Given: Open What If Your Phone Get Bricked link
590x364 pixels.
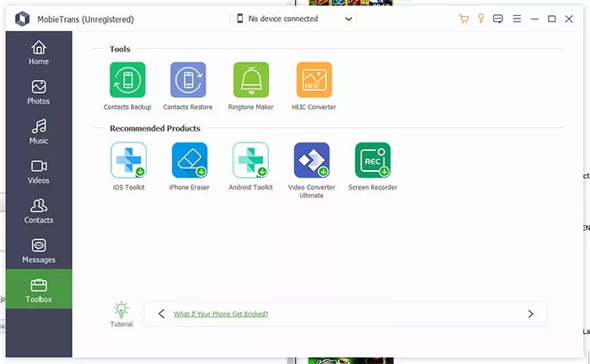Looking at the screenshot, I should (x=221, y=314).
